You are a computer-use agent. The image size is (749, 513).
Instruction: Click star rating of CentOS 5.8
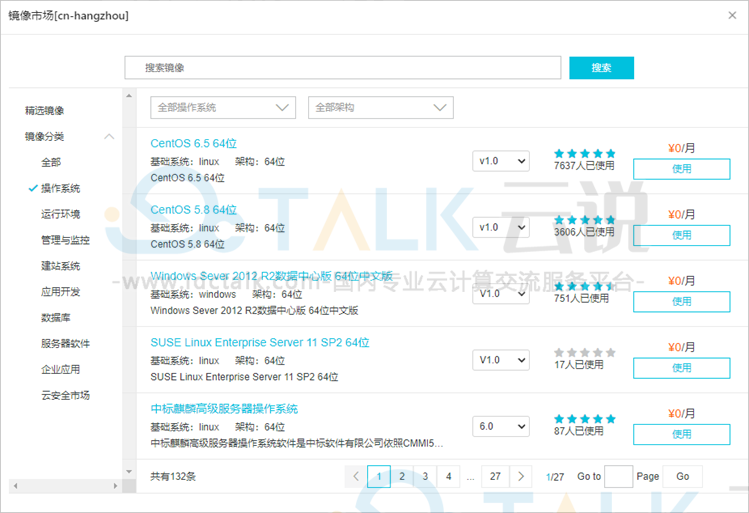point(585,220)
